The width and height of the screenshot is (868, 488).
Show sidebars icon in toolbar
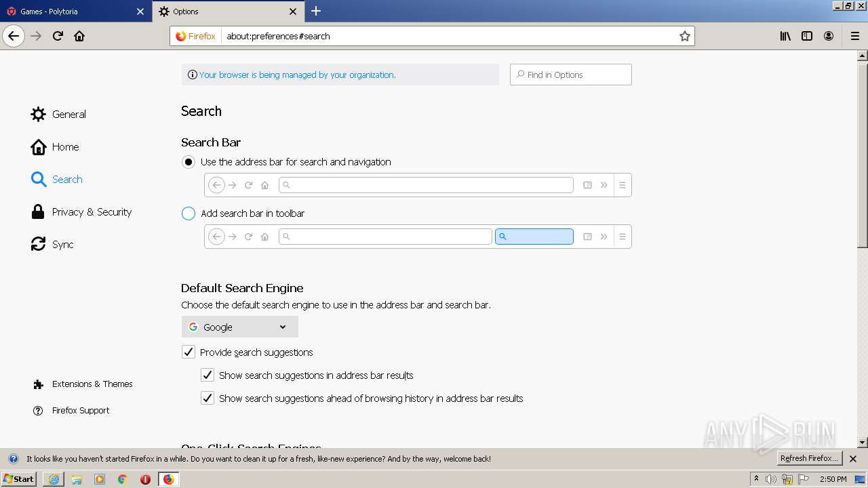tap(807, 36)
